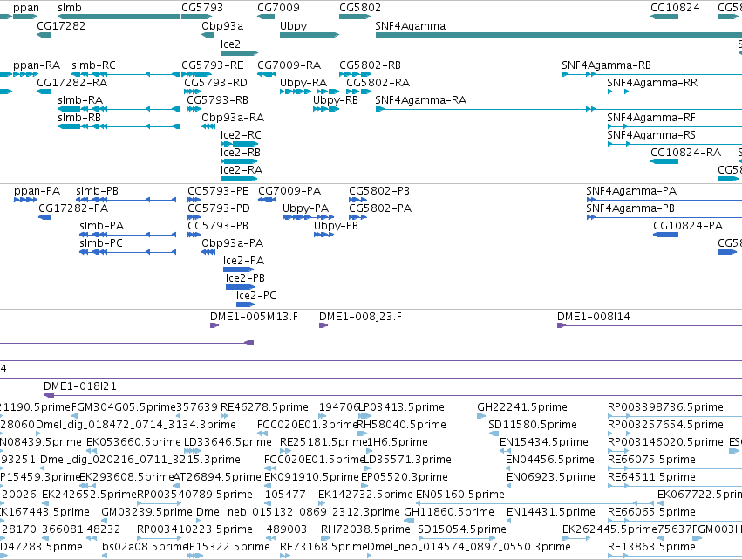Select the slmb gene bar
This screenshot has width=742, height=560.
point(119,17)
